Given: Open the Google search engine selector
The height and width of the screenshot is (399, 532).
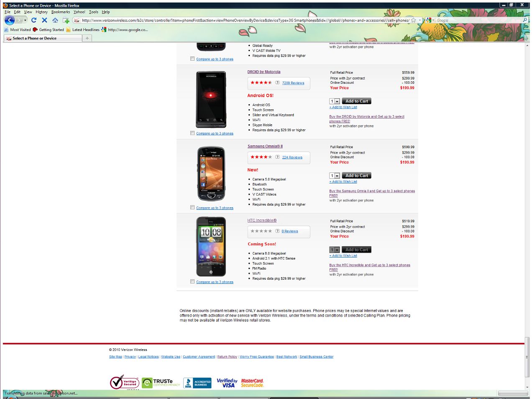Looking at the screenshot, I should pyautogui.click(x=430, y=20).
